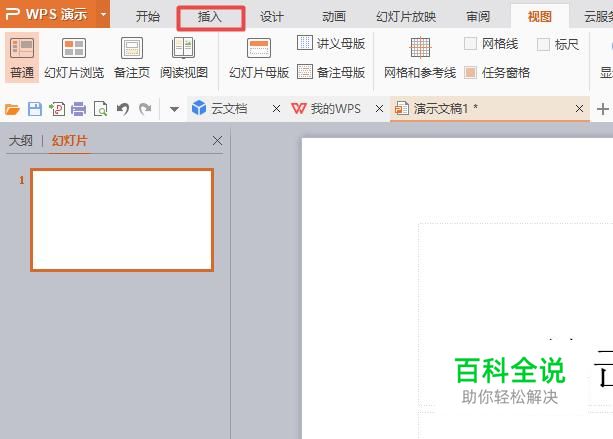Open the 开始 ribbon tab
Viewport: 613px width, 439px height.
148,16
